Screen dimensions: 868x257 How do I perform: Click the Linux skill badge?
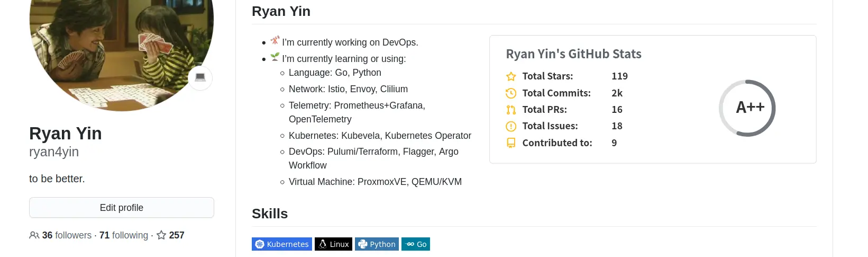pyautogui.click(x=333, y=244)
